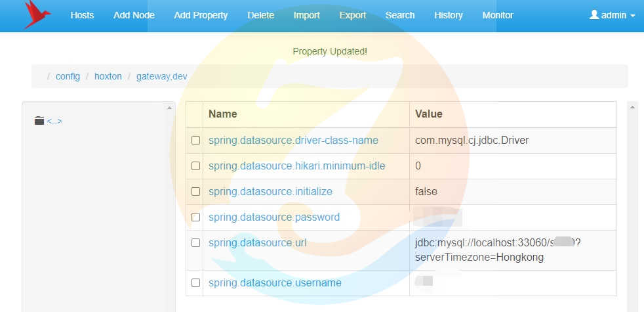Open the Export menu item
This screenshot has height=312, width=644.
353,15
